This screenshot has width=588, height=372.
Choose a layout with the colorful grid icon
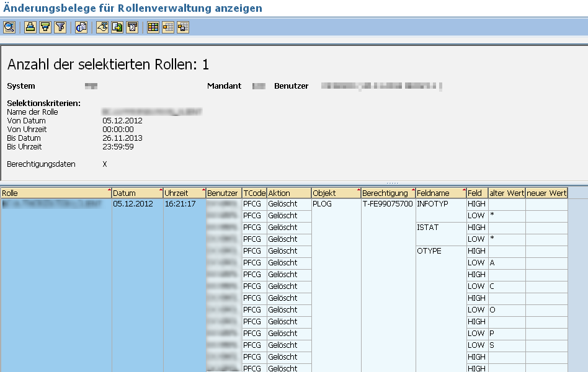[x=153, y=27]
